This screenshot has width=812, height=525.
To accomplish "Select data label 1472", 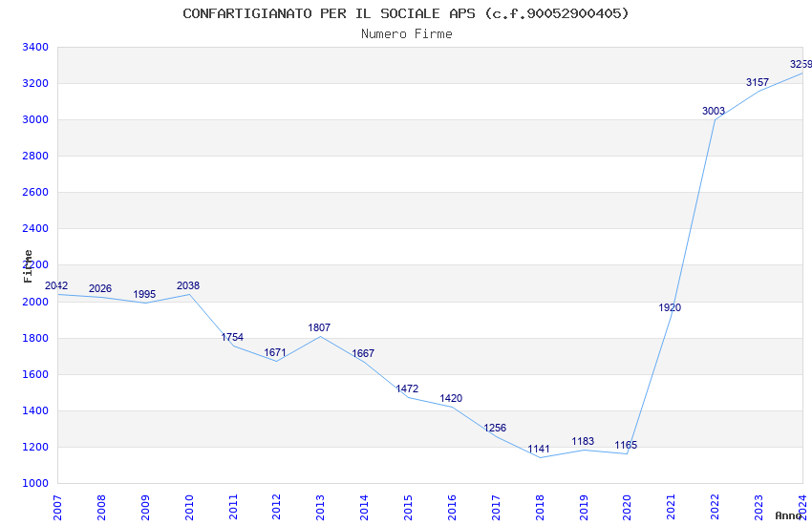I will pos(407,388).
